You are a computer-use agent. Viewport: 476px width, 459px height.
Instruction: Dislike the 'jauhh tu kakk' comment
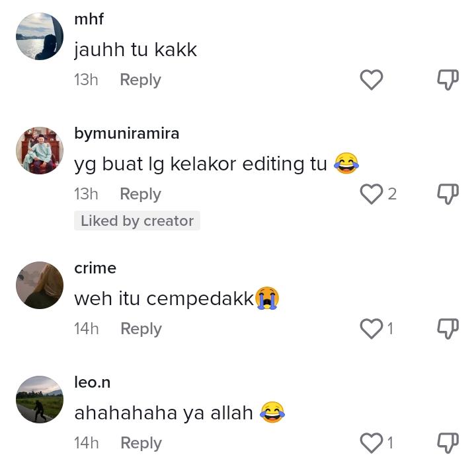click(448, 80)
